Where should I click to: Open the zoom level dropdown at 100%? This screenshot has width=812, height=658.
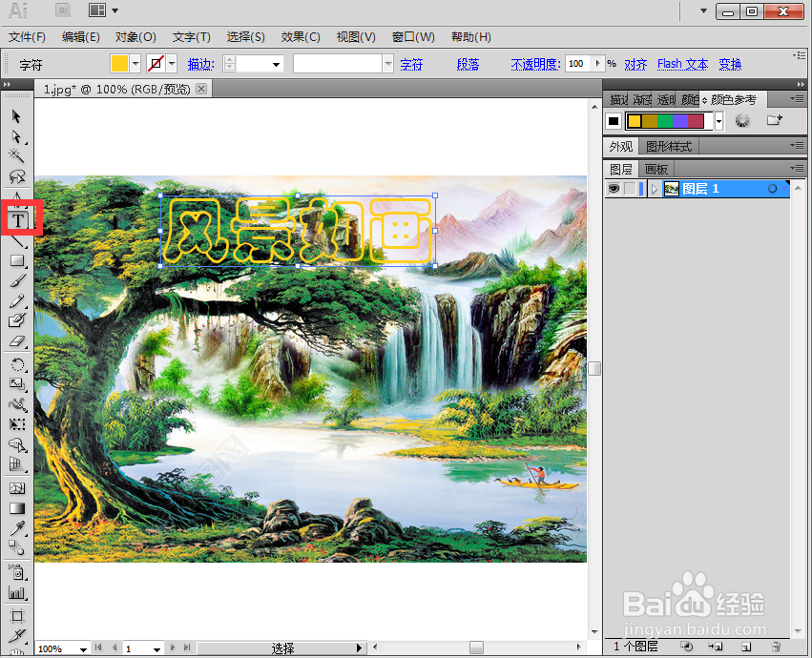tap(83, 649)
